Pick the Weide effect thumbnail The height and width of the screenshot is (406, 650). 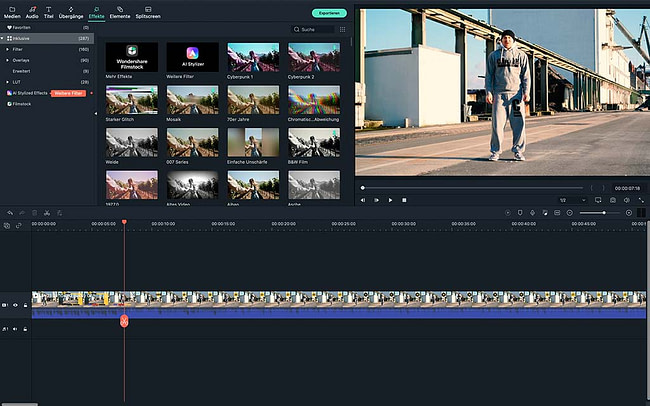pos(132,142)
